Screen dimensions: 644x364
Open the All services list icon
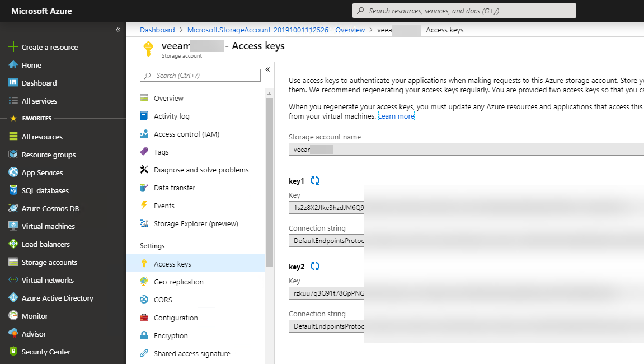pos(13,101)
